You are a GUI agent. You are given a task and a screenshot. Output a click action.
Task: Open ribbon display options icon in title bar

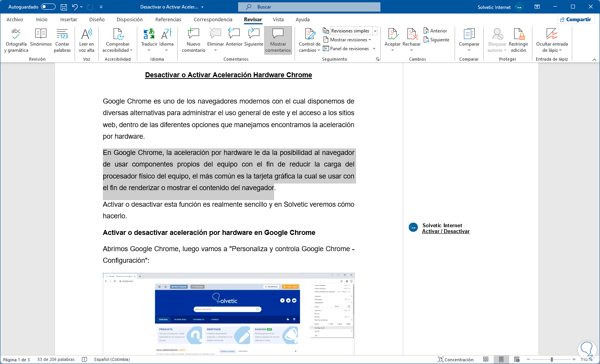537,7
